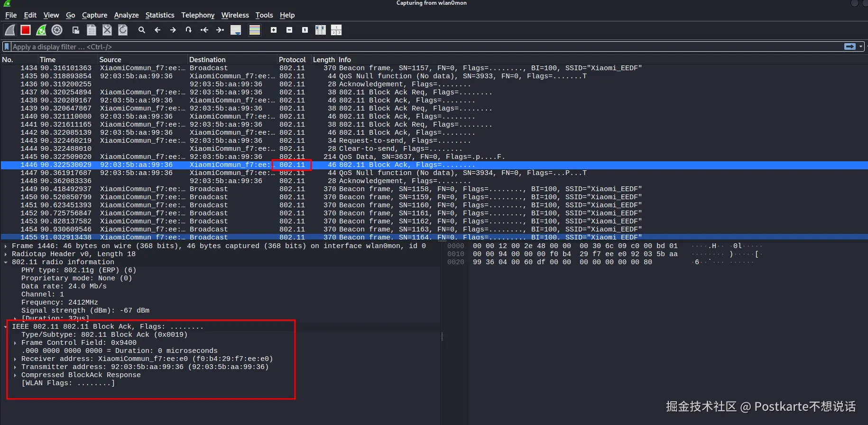Viewport: 868px width, 425px height.
Task: Click the display filter bookmark icon
Action: pos(7,46)
